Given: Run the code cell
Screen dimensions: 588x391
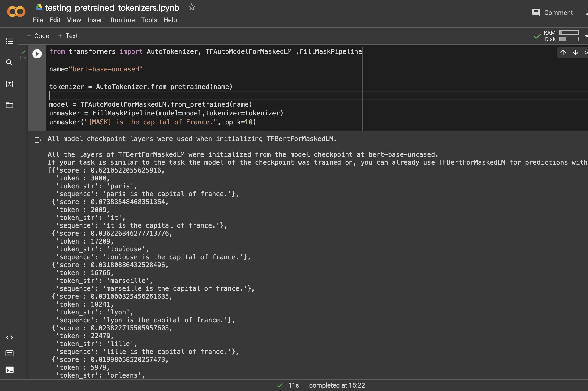Looking at the screenshot, I should coord(37,54).
